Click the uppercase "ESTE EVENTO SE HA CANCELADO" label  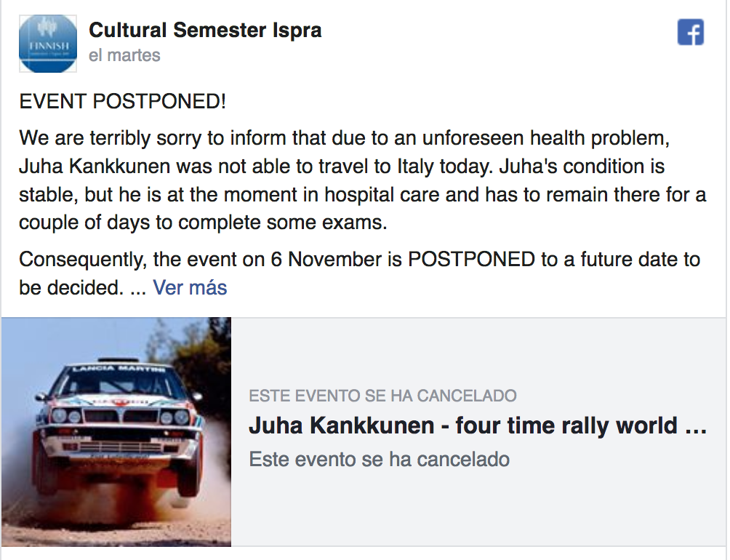(382, 396)
